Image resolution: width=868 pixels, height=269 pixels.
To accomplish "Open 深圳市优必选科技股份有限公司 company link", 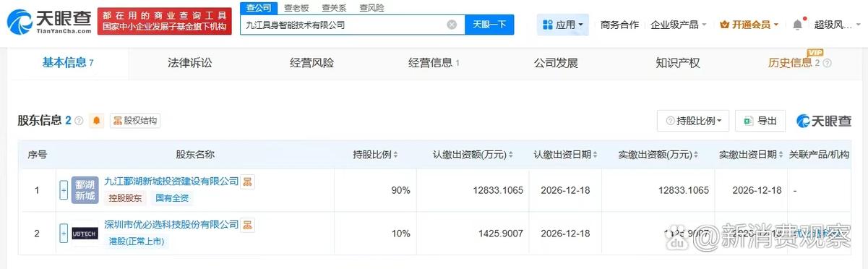I will tap(171, 225).
